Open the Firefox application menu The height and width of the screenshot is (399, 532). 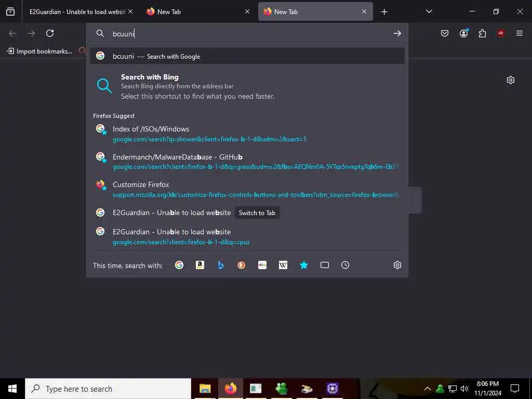click(519, 33)
